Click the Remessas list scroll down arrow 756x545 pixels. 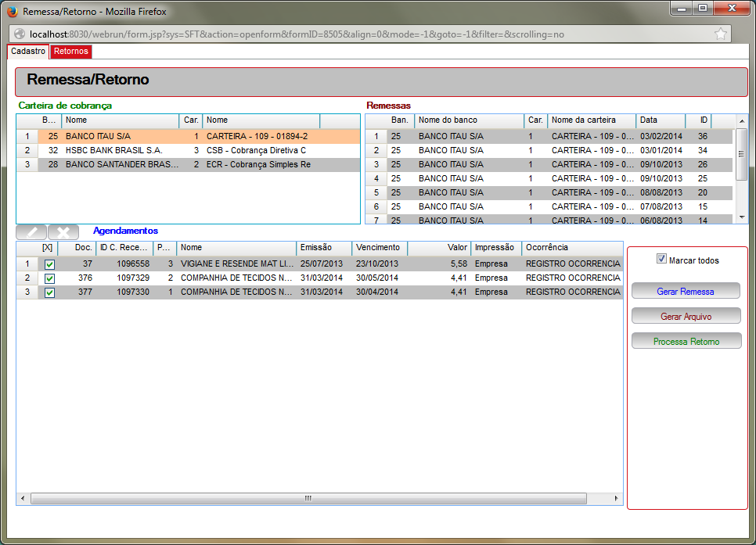(x=742, y=217)
